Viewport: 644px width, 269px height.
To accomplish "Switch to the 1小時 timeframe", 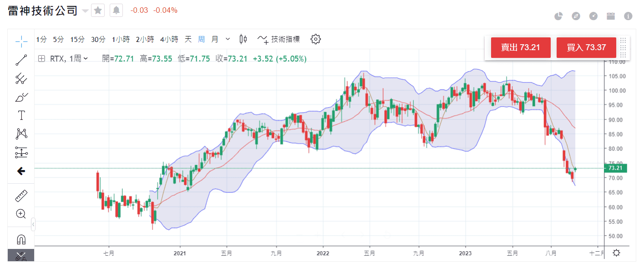I will click(121, 39).
